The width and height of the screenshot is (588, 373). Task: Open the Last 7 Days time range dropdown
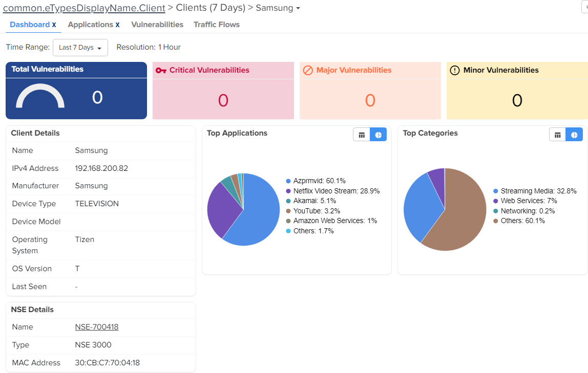(80, 48)
